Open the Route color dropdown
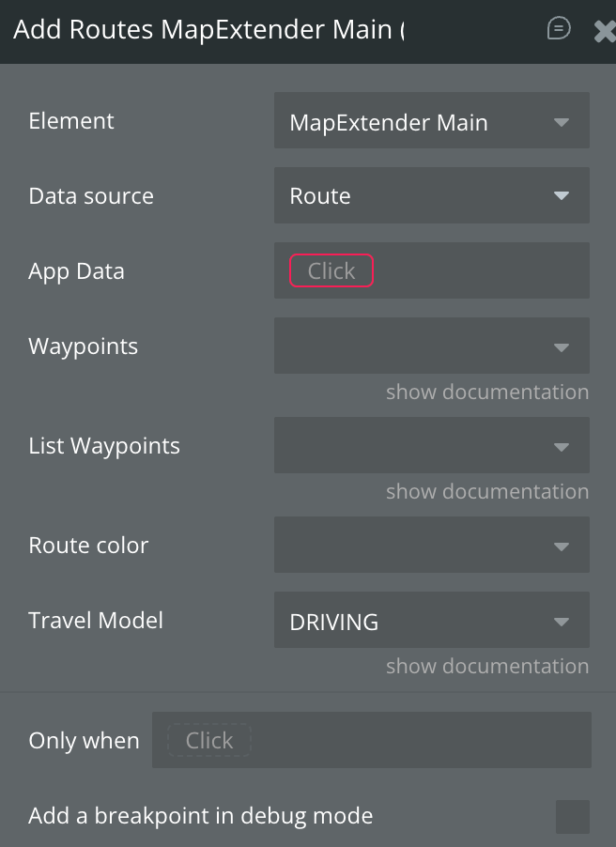The image size is (616, 847). (x=431, y=546)
